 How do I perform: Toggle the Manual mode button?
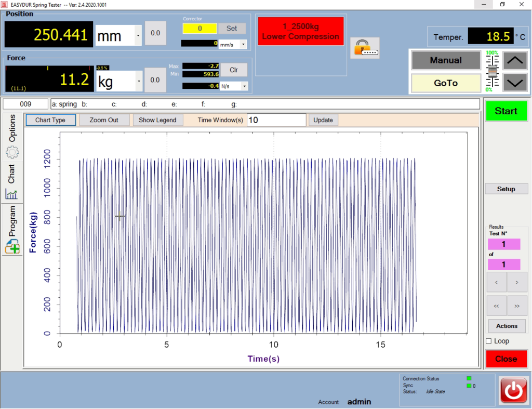tap(446, 60)
